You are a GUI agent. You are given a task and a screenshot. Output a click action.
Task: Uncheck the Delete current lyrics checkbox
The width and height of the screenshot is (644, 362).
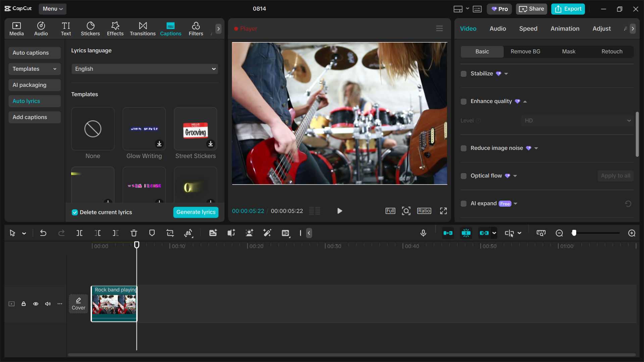point(74,212)
